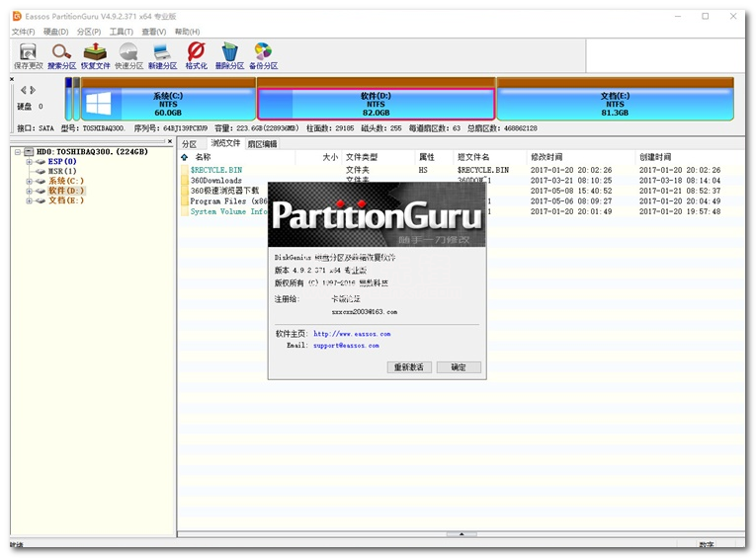Viewport: 756px width, 558px height.
Task: Sort by File Type (文件类型) column header
Action: tap(378, 157)
